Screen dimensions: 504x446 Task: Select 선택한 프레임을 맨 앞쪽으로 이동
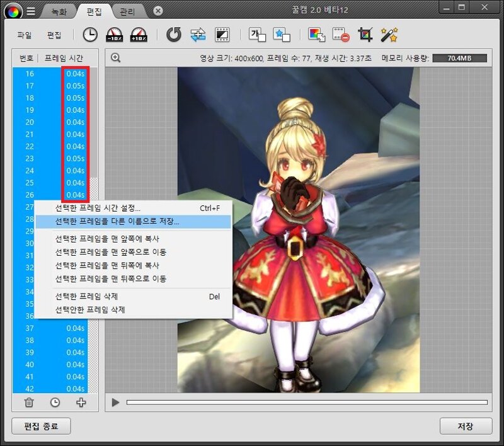134,252
